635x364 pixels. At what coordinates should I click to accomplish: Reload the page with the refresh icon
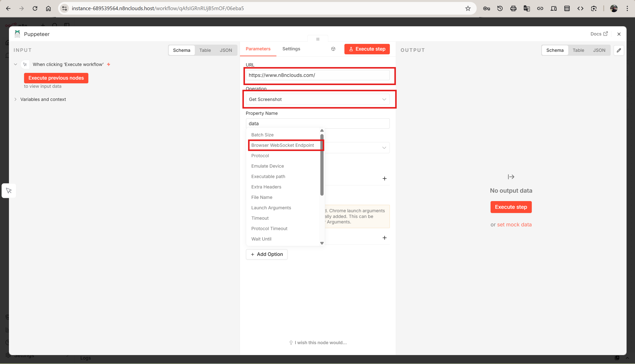pyautogui.click(x=35, y=8)
